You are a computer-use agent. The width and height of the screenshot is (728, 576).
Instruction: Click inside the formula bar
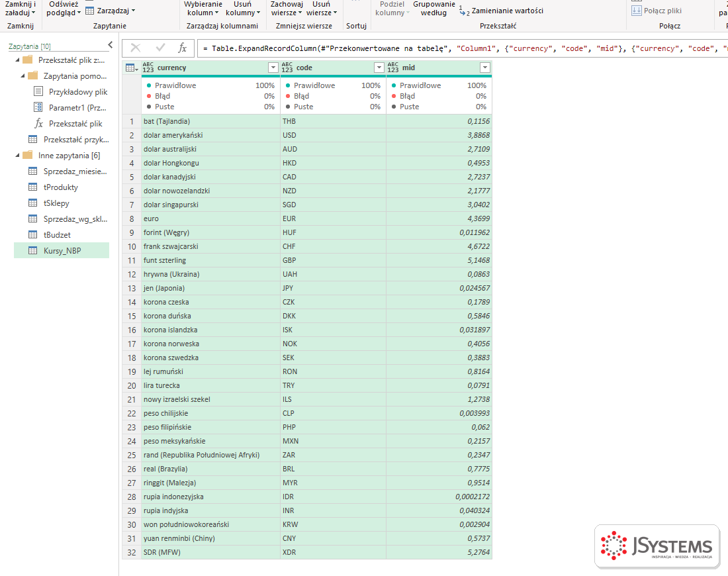[x=462, y=48]
